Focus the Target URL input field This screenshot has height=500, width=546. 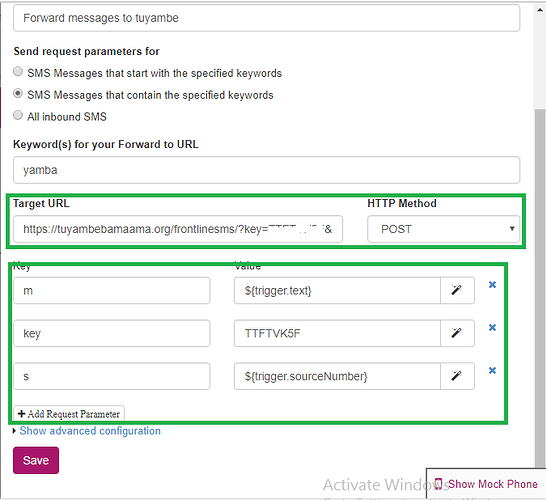(178, 229)
